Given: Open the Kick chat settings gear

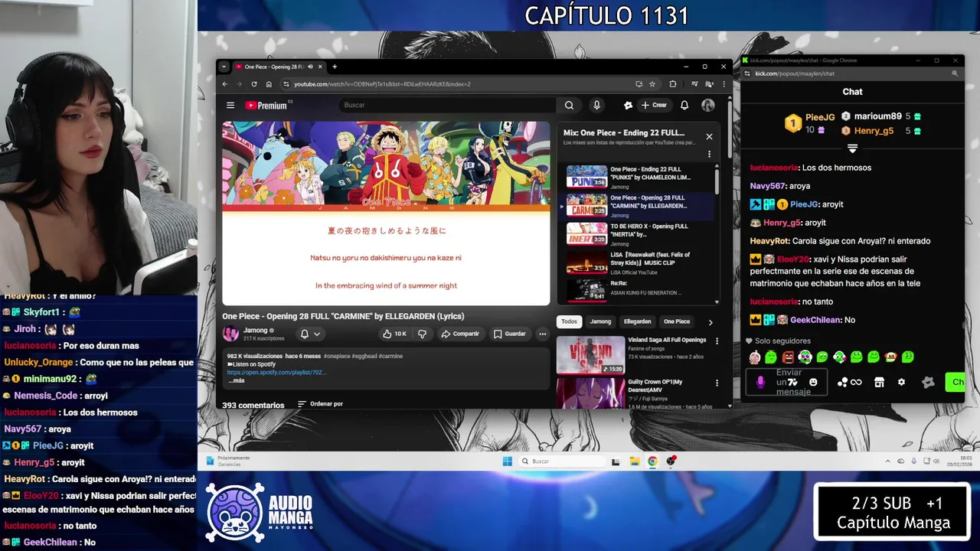Looking at the screenshot, I should coord(901,382).
